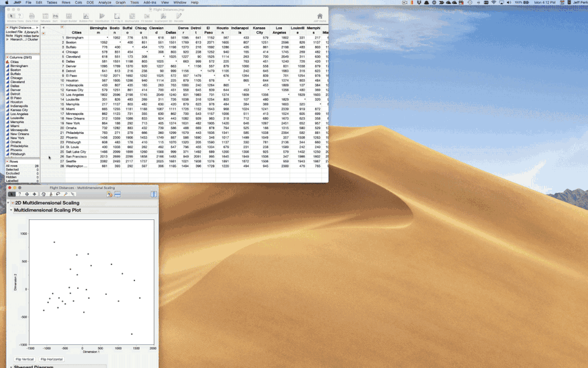Click the volume icon in the macOS menu bar
This screenshot has width=588, height=368.
(509, 2)
